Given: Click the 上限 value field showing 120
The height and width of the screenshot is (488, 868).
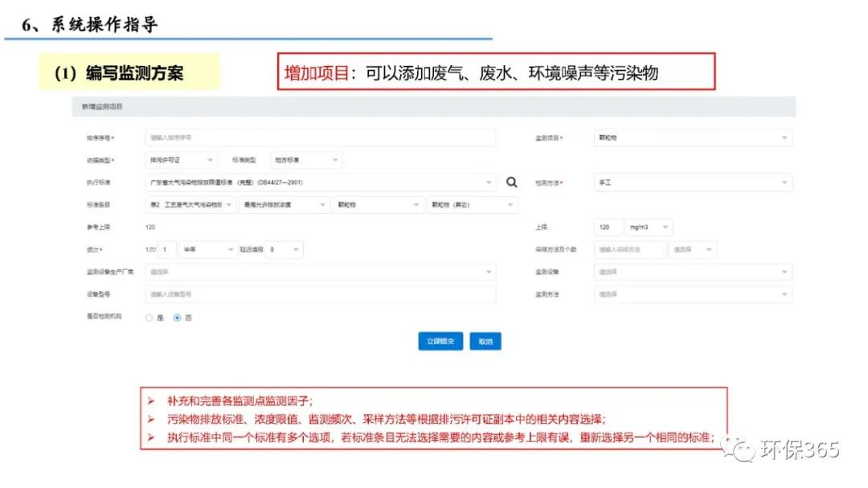Looking at the screenshot, I should tap(608, 228).
